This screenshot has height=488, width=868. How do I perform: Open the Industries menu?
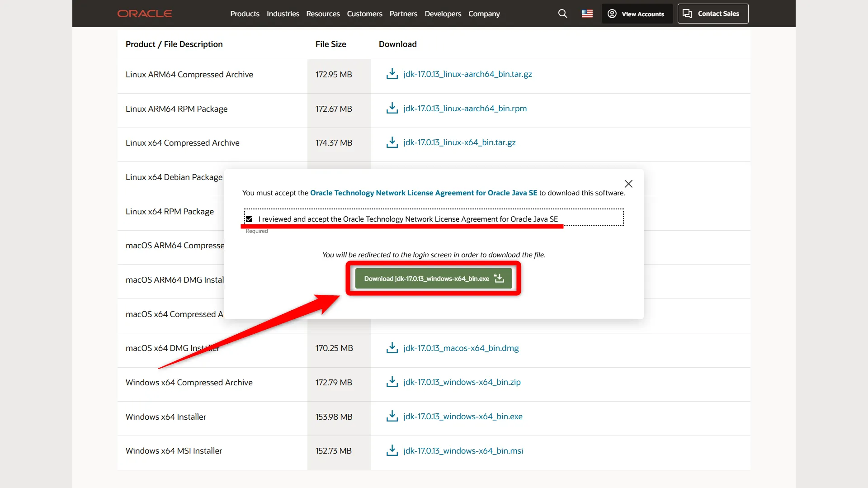[283, 14]
